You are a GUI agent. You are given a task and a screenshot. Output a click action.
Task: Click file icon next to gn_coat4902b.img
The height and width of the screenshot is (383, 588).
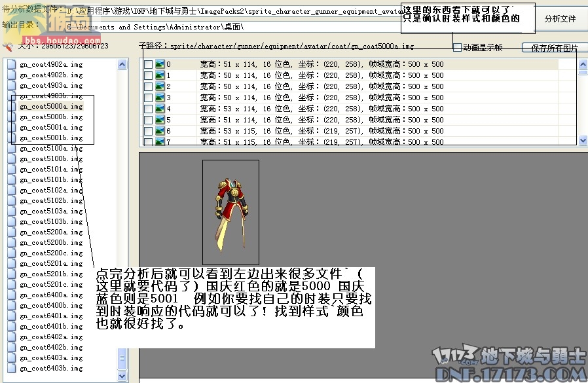pyautogui.click(x=12, y=75)
